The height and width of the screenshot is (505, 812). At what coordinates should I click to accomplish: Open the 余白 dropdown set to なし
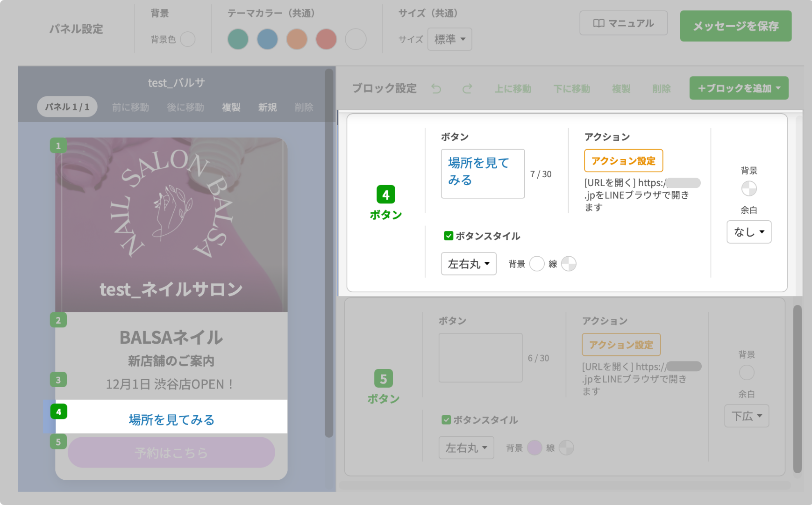(x=748, y=231)
